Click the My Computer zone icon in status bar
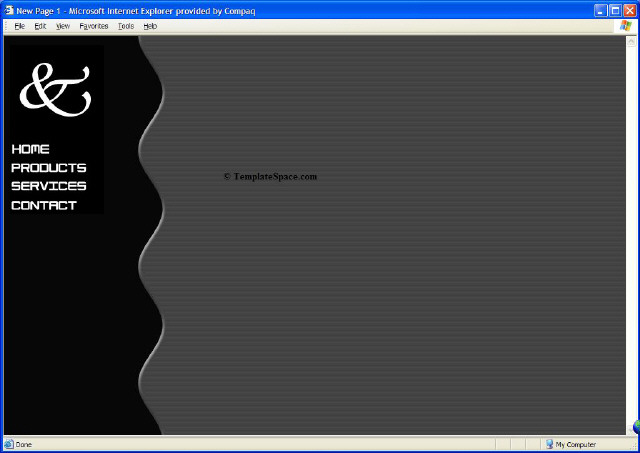 point(549,444)
